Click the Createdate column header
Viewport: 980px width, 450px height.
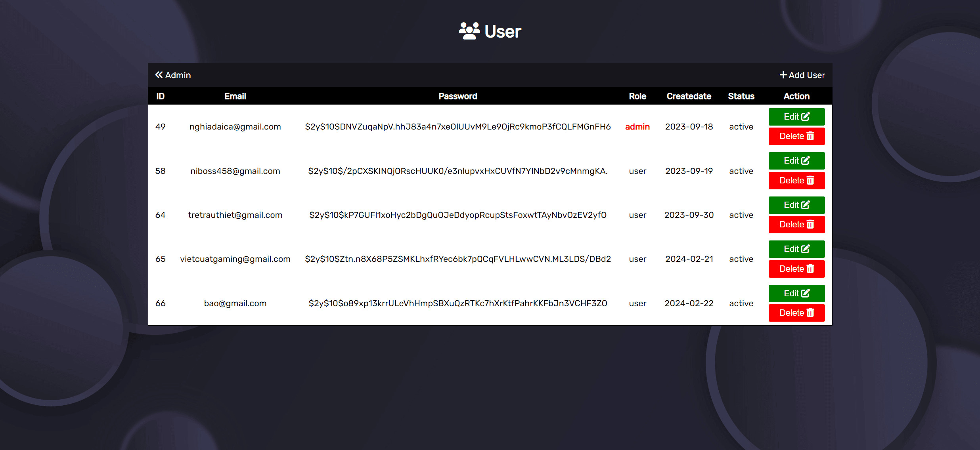tap(689, 96)
